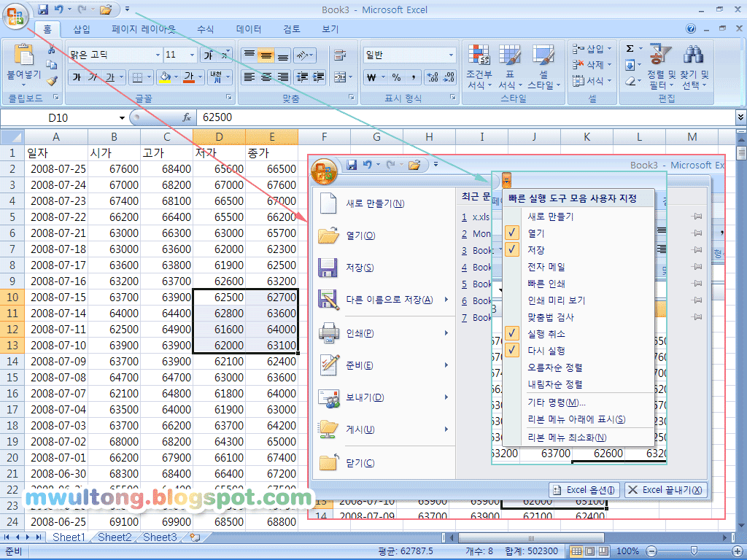Switch to the 페이지 레이아웃 ribbon tab
This screenshot has width=747, height=560.
(144, 29)
